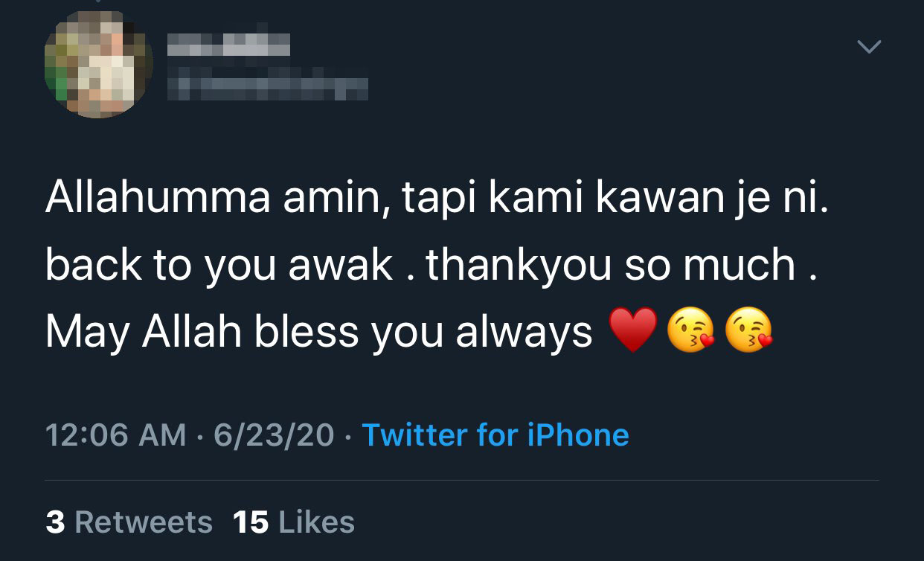Viewport: 924px width, 561px height.
Task: Select the first kissing face emoji
Action: pyautogui.click(x=691, y=330)
